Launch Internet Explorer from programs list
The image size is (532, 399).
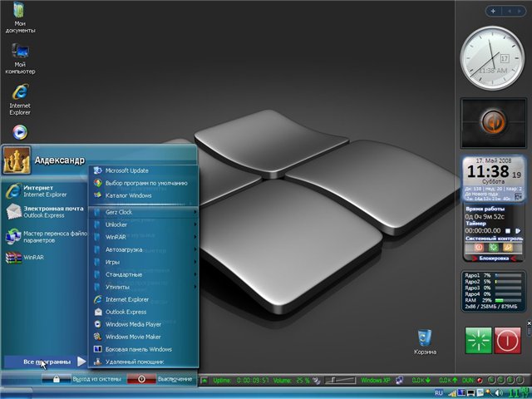(143, 299)
